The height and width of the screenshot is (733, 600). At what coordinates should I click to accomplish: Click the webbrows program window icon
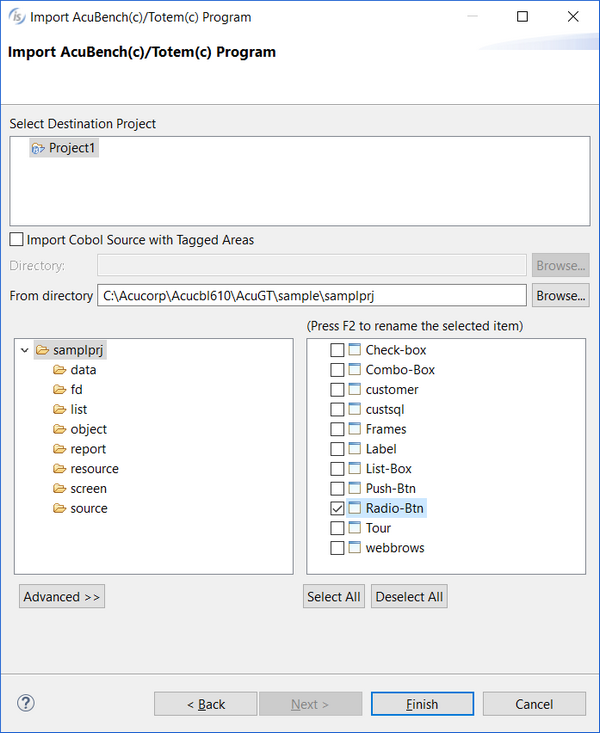[x=355, y=547]
